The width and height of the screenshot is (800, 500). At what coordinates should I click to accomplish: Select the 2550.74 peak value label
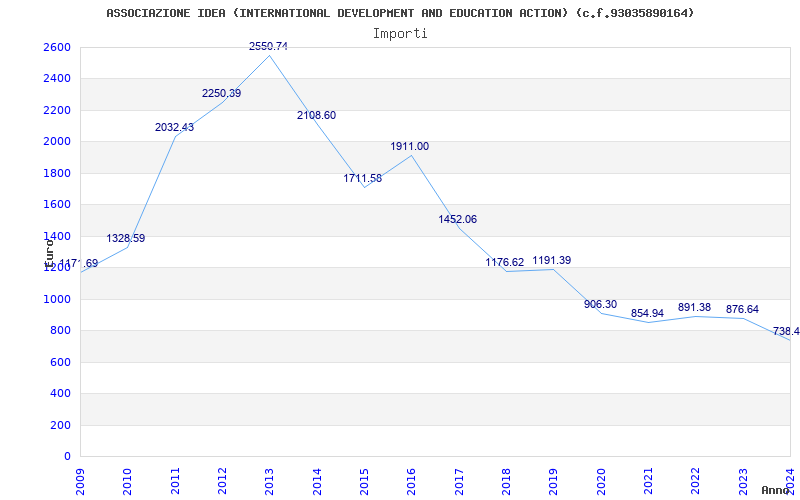pos(268,46)
